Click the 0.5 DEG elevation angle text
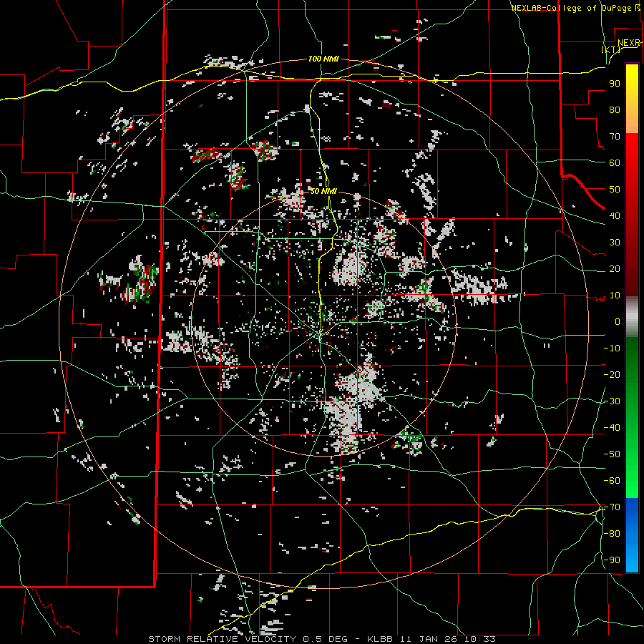 (x=326, y=639)
